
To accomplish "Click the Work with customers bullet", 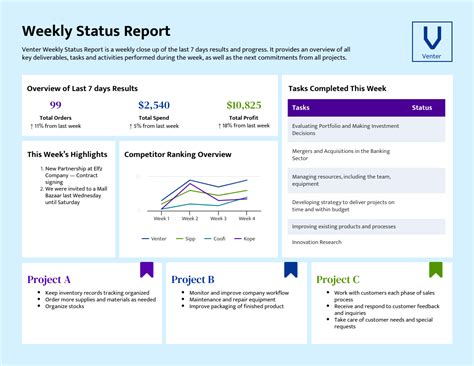I will tap(384, 296).
